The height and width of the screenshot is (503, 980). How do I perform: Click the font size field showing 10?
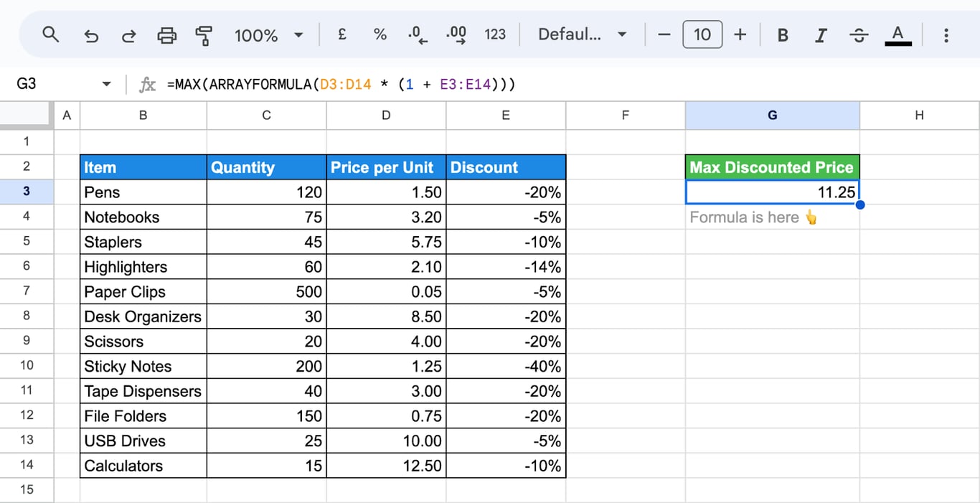[702, 34]
